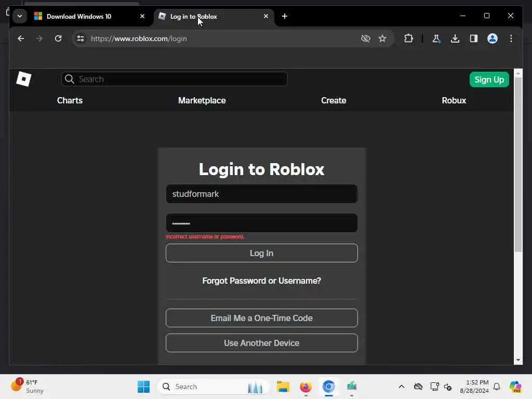This screenshot has height=399, width=532.
Task: Click the green Sign Up button
Action: coord(489,79)
